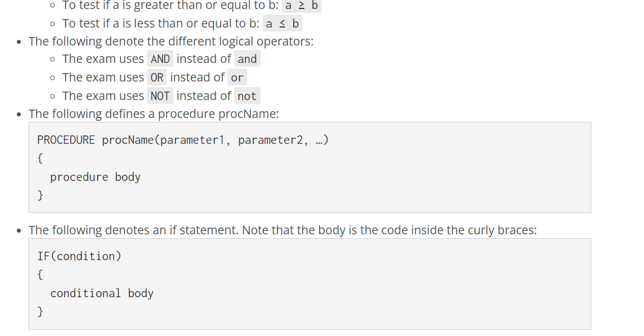Click the lowercase 'or' code snippet
Image resolution: width=644 pixels, height=336 pixels.
[x=237, y=78]
